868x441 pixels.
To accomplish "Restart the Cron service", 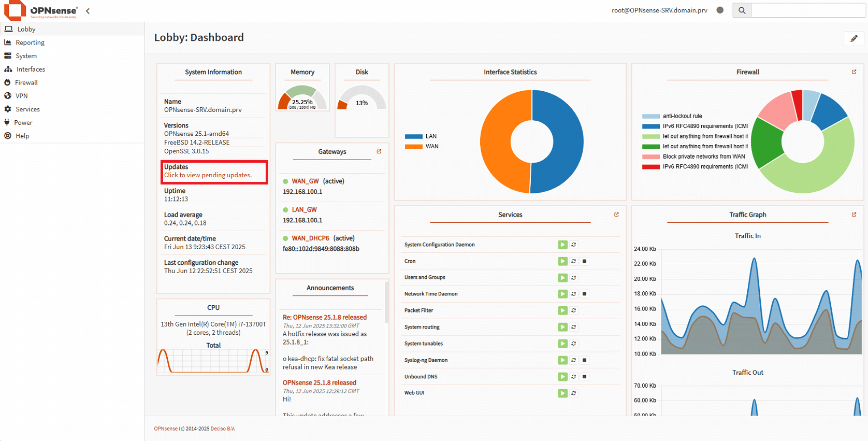I will tap(574, 261).
